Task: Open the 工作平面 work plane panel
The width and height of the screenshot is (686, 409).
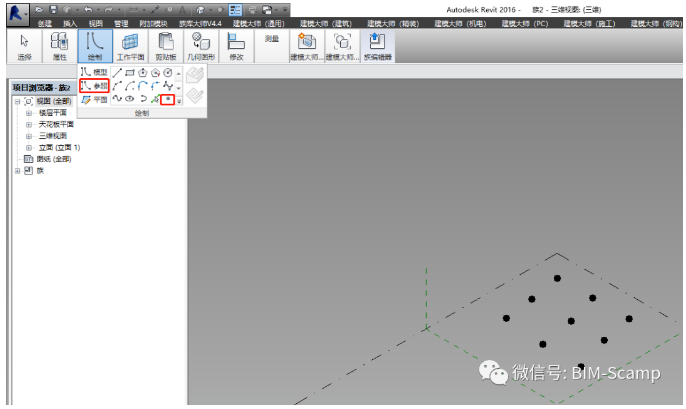Action: tap(130, 47)
